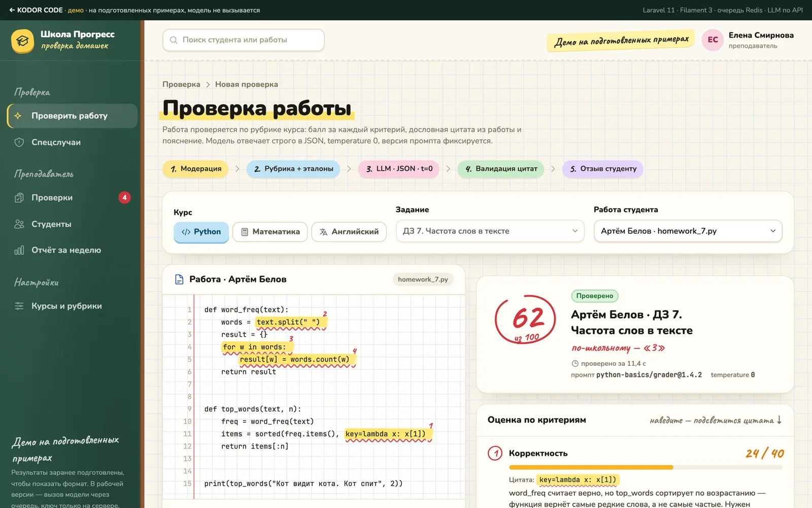Click highlighted code text.split(" ") on line 2
Image resolution: width=812 pixels, height=508 pixels.
[x=291, y=322]
